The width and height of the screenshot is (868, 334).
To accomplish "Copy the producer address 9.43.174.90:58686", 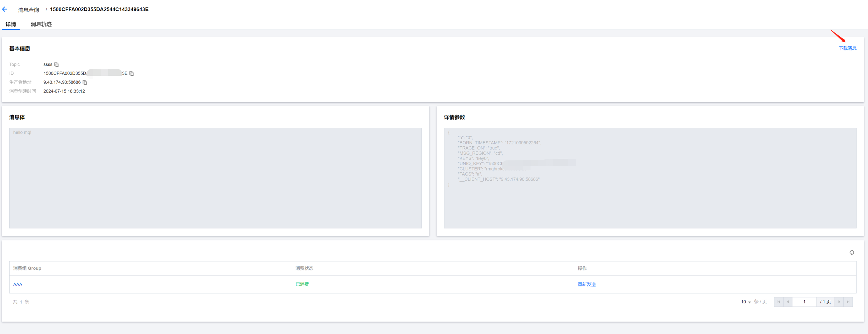I will tap(85, 82).
